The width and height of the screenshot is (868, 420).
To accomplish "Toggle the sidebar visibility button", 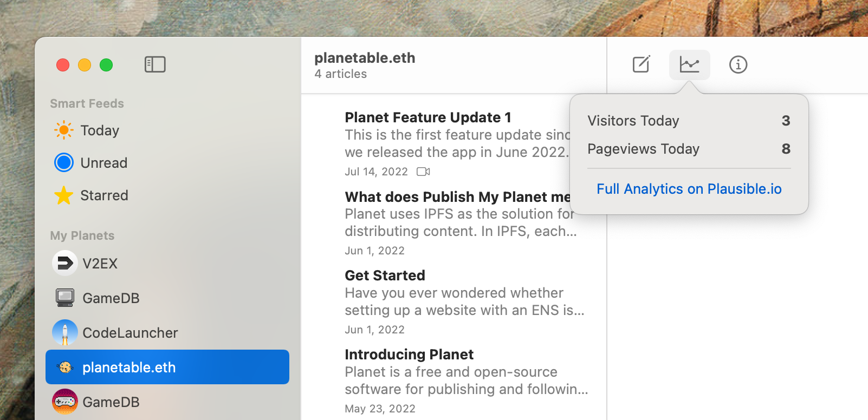I will pyautogui.click(x=155, y=64).
